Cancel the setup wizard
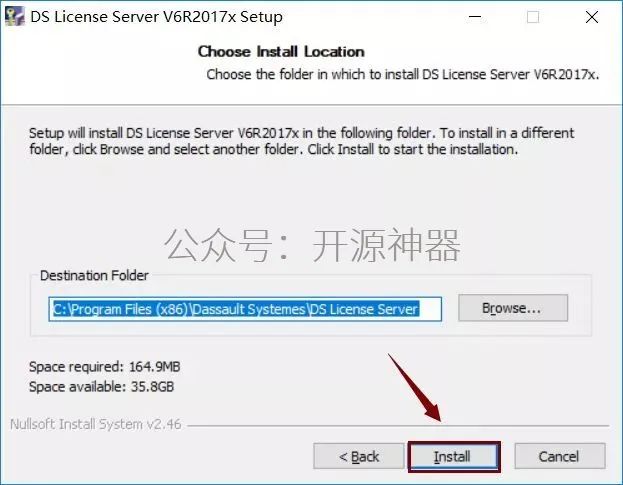This screenshot has height=485, width=623. [x=559, y=456]
